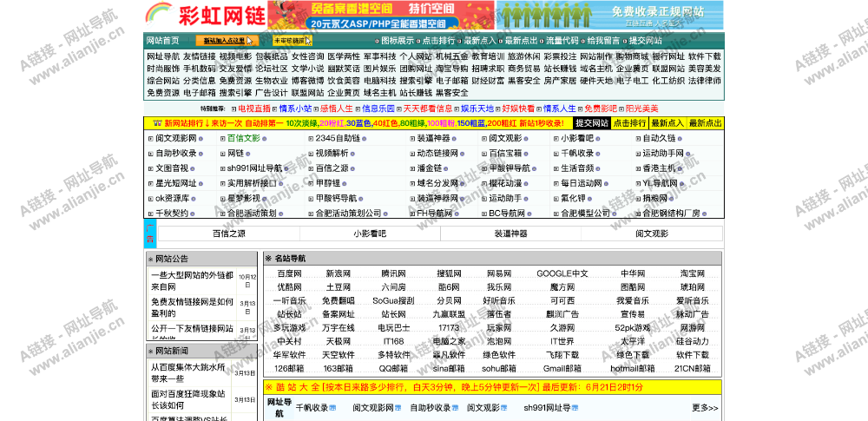Visit the recommended site 阳光美美
Image resolution: width=868 pixels, height=421 pixels.
coord(642,109)
